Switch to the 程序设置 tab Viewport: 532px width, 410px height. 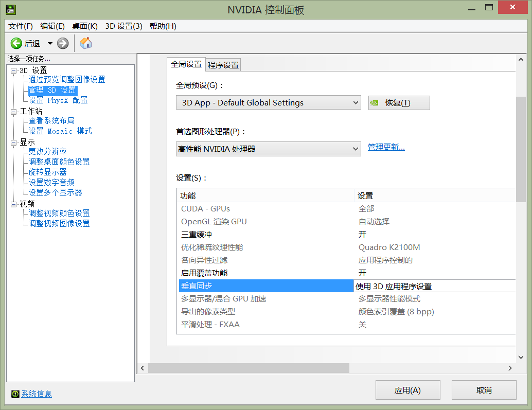(223, 65)
